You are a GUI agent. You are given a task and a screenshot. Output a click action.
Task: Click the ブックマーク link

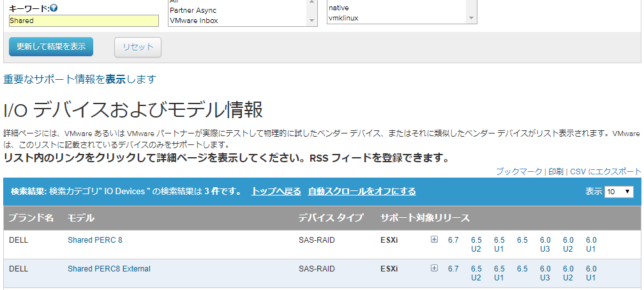tap(519, 172)
